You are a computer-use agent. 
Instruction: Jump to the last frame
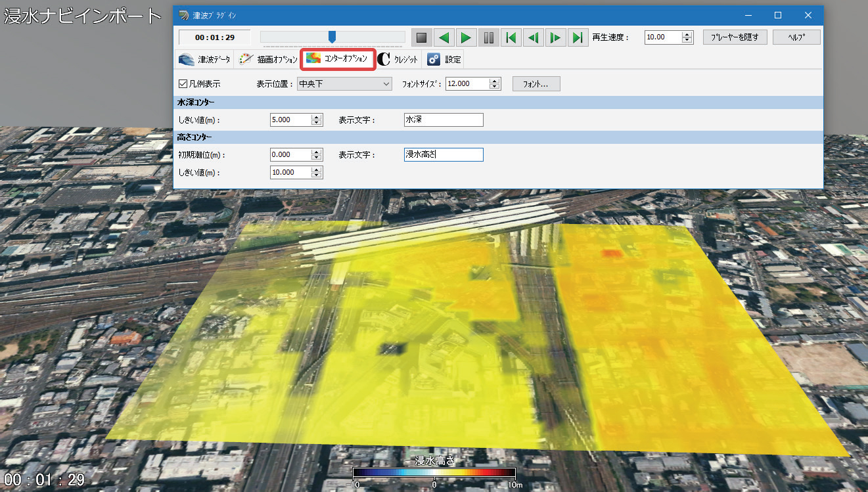(578, 37)
